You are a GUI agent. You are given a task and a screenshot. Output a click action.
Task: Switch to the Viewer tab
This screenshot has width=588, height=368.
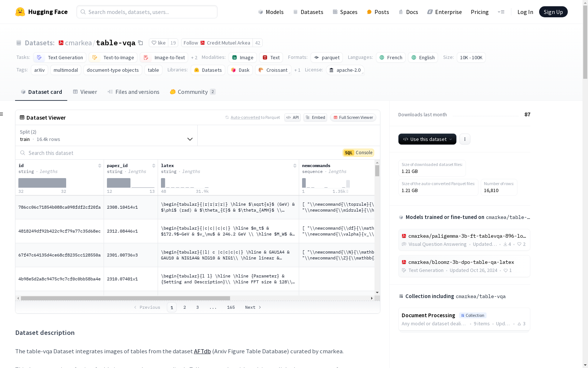(85, 92)
